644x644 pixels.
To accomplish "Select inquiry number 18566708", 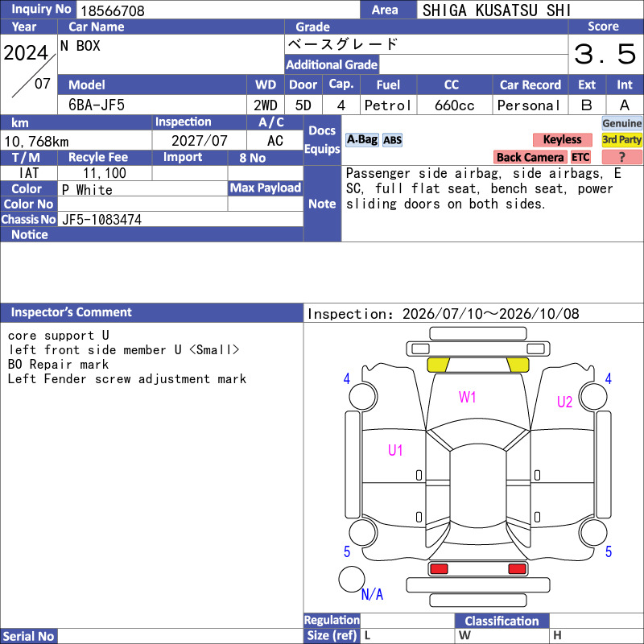I will tap(113, 10).
